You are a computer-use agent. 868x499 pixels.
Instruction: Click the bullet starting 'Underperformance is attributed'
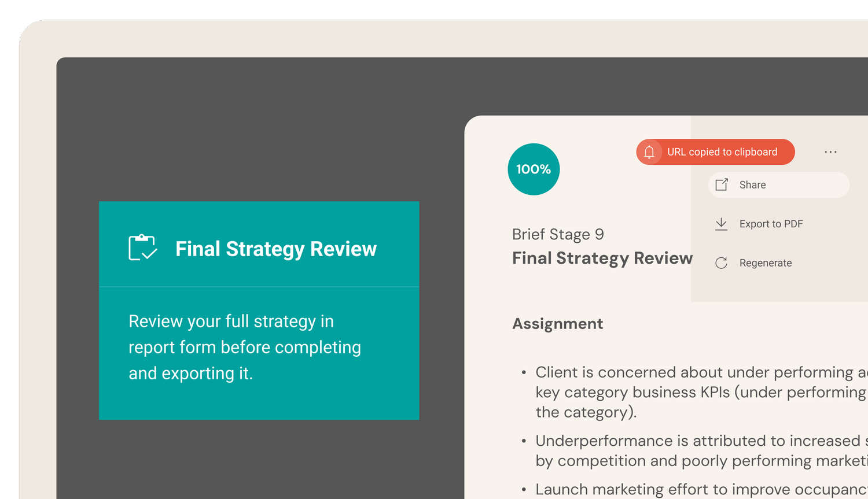tap(701, 450)
